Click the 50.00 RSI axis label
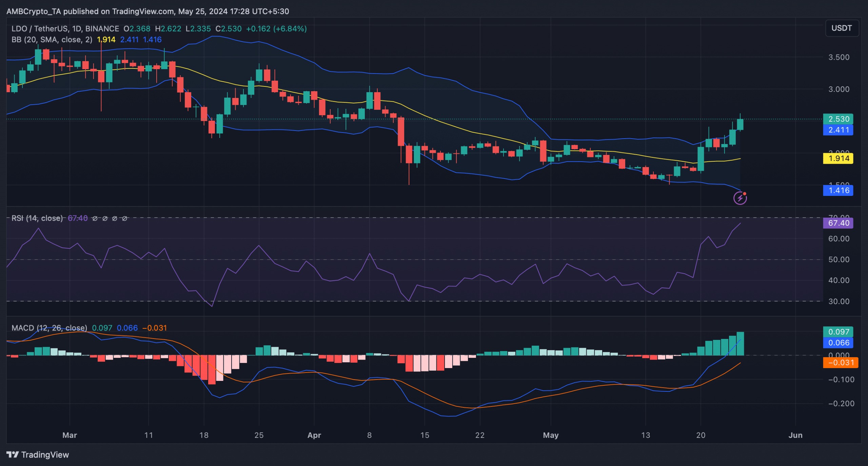 [839, 260]
